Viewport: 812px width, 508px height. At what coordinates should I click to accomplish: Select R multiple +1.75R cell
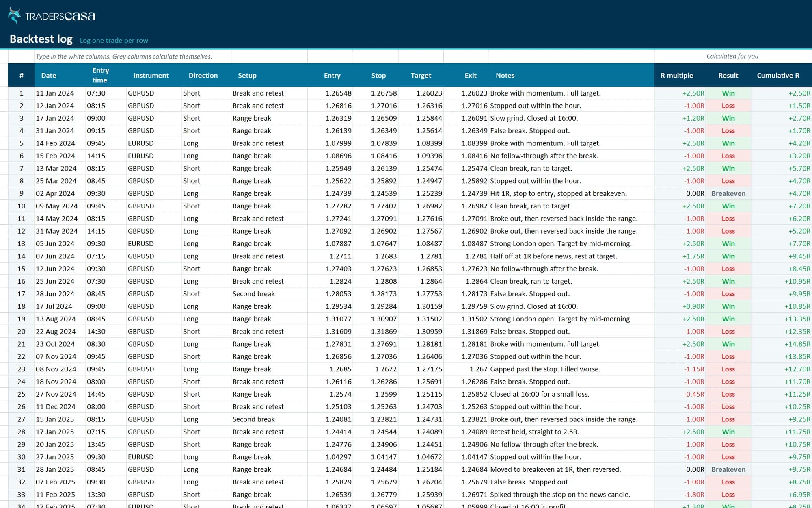pyautogui.click(x=680, y=256)
